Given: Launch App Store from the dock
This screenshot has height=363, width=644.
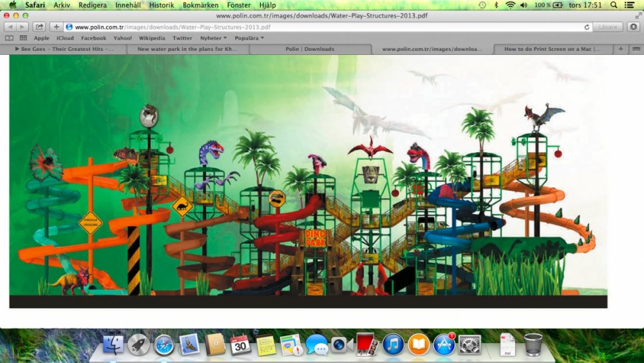Looking at the screenshot, I should point(444,345).
